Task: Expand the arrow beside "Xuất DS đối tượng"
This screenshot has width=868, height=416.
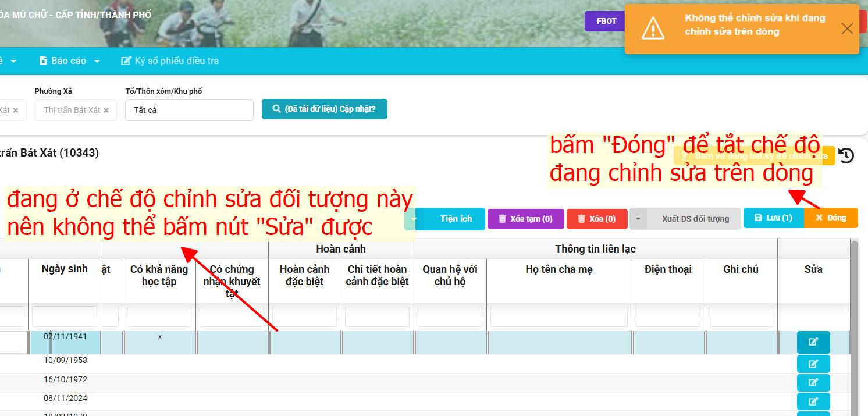Action: tap(638, 219)
